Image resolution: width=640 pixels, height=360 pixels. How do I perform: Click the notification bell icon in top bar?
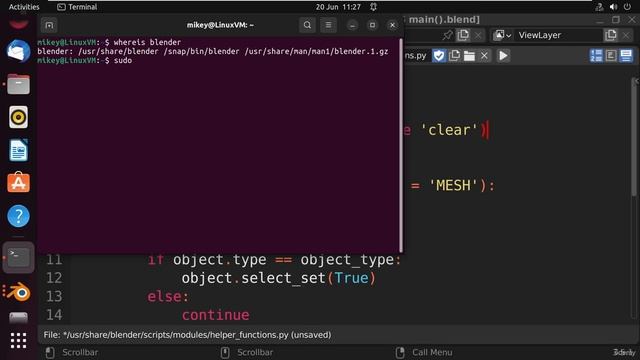(373, 7)
